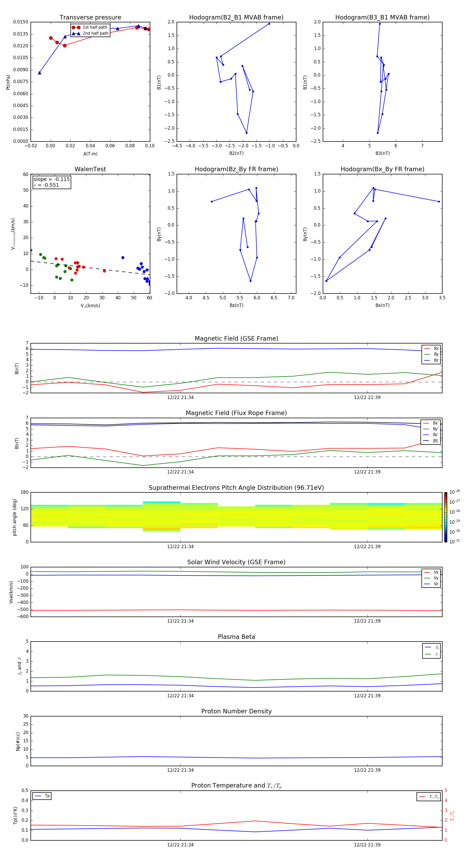Screen dimensions: 473x868
Task: Click the 'Hodogram(B2_B1 MVAB frame)' title
Action: click(x=236, y=18)
